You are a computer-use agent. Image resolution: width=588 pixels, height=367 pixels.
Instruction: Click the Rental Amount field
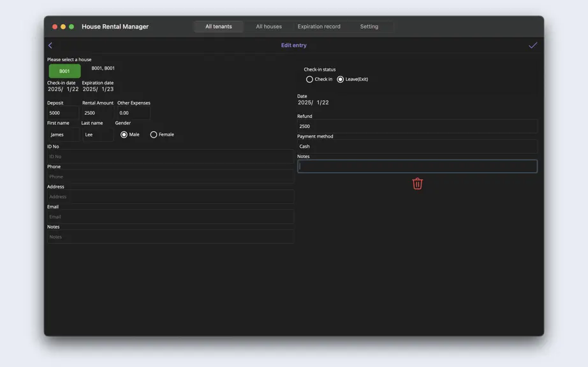point(98,113)
